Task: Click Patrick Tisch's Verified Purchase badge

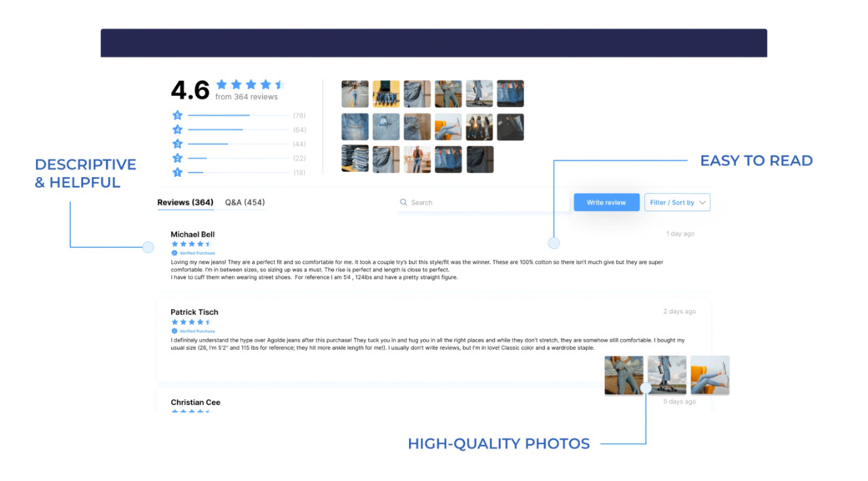Action: (x=193, y=331)
